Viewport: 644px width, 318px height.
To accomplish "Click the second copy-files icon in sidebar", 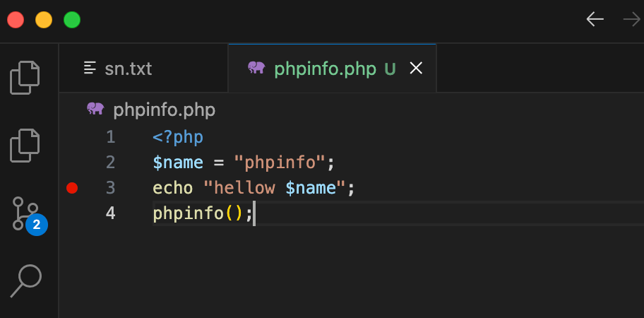I will click(x=25, y=146).
